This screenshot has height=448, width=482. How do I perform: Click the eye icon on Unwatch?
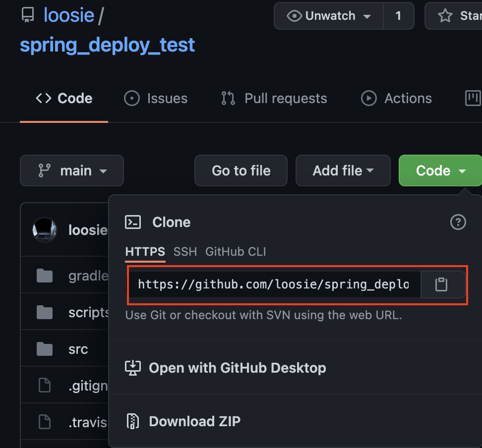coord(294,16)
